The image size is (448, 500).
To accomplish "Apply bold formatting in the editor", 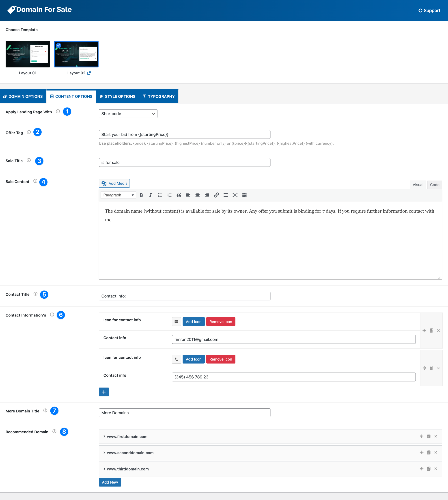I will click(141, 195).
